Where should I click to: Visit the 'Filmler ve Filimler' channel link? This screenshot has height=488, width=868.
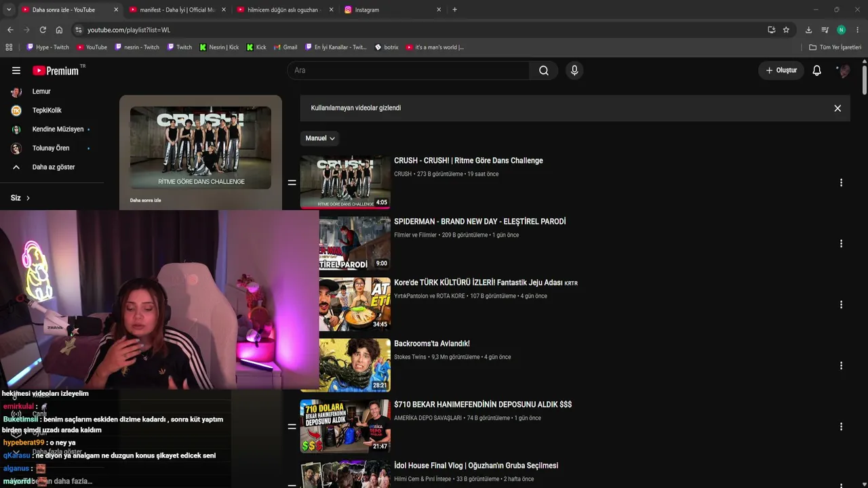pos(415,235)
